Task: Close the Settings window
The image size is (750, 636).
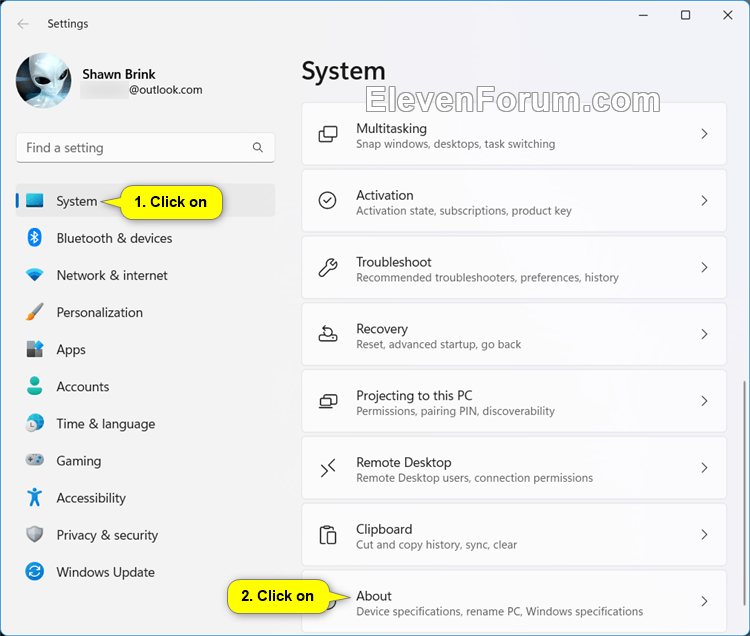Action: pyautogui.click(x=728, y=15)
